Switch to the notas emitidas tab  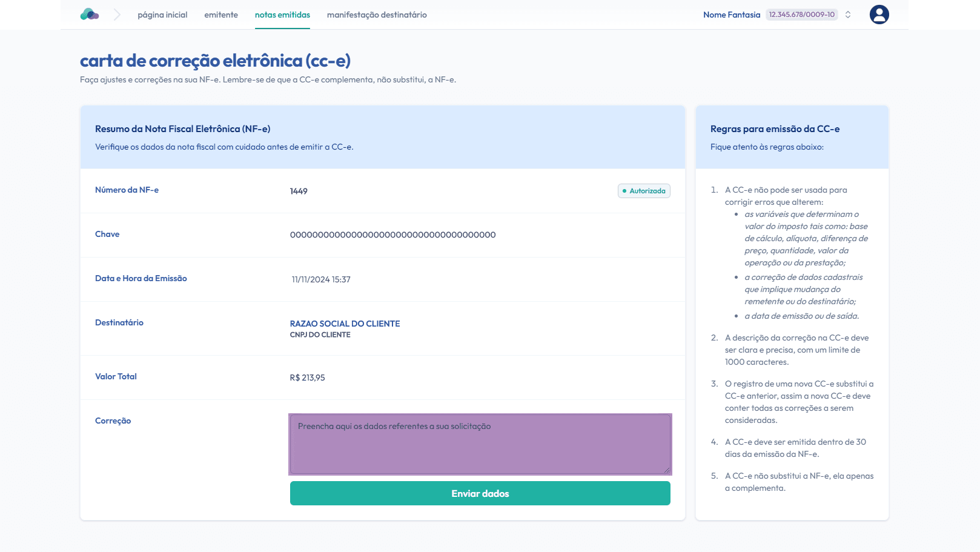pos(282,15)
